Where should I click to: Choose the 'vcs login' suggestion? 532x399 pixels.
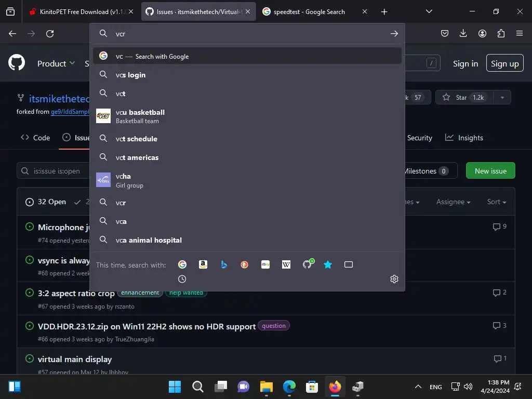(247, 75)
